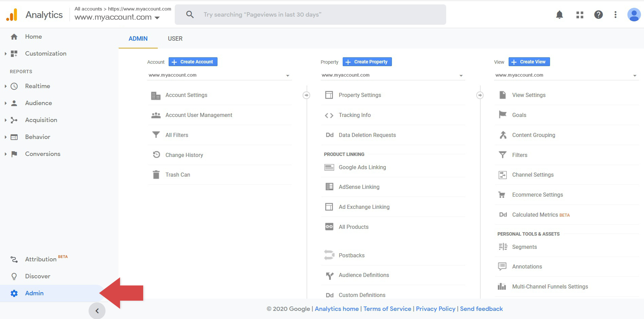Image resolution: width=644 pixels, height=319 pixels.
Task: Click the Multi-Channel Funnels bar chart icon
Action: point(502,286)
